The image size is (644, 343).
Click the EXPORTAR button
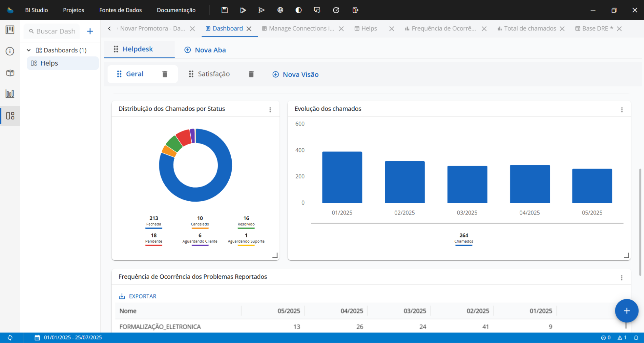click(x=138, y=296)
